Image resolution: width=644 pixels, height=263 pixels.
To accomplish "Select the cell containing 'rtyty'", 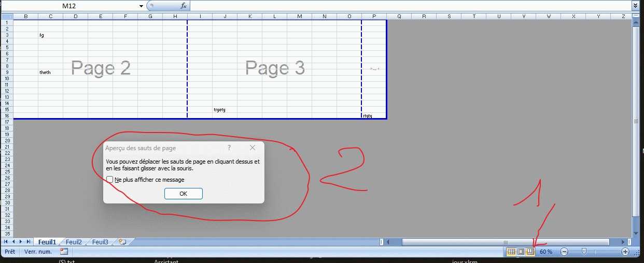I will coord(374,116).
